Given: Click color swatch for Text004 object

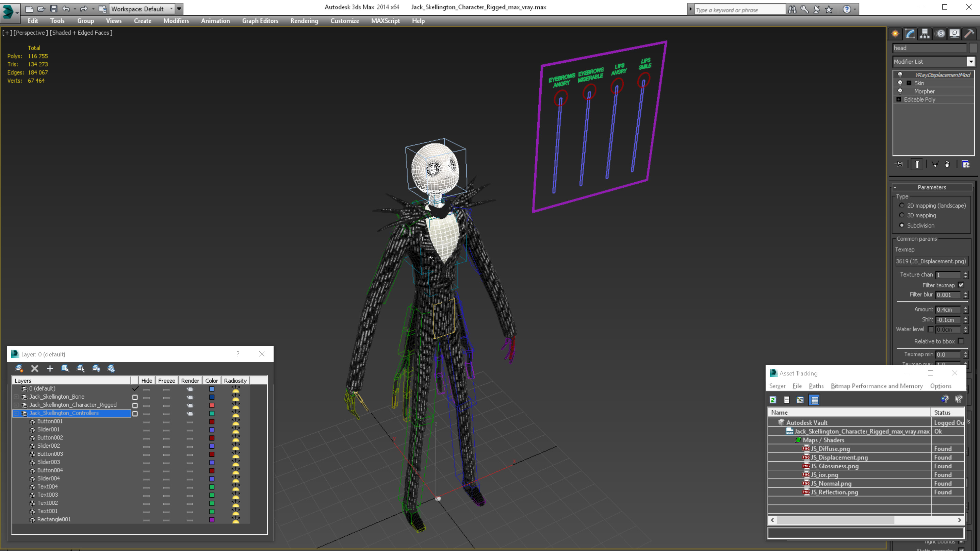Looking at the screenshot, I should coord(212,487).
